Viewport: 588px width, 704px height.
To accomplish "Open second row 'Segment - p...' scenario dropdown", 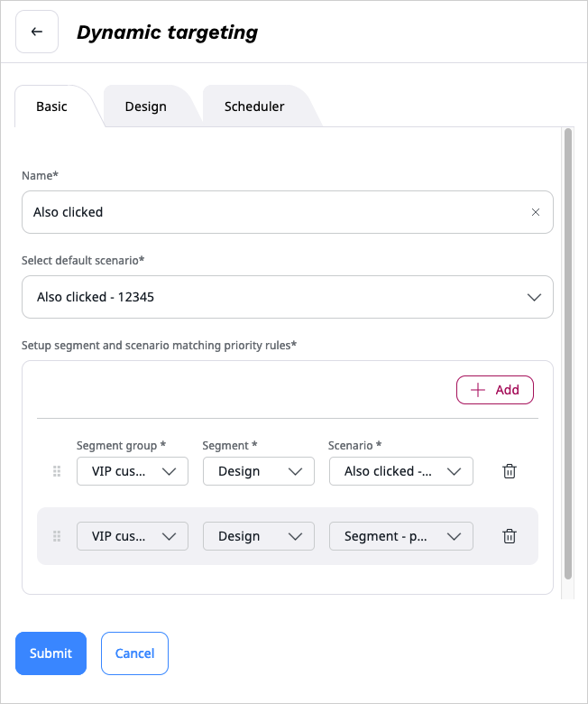I will pos(401,536).
